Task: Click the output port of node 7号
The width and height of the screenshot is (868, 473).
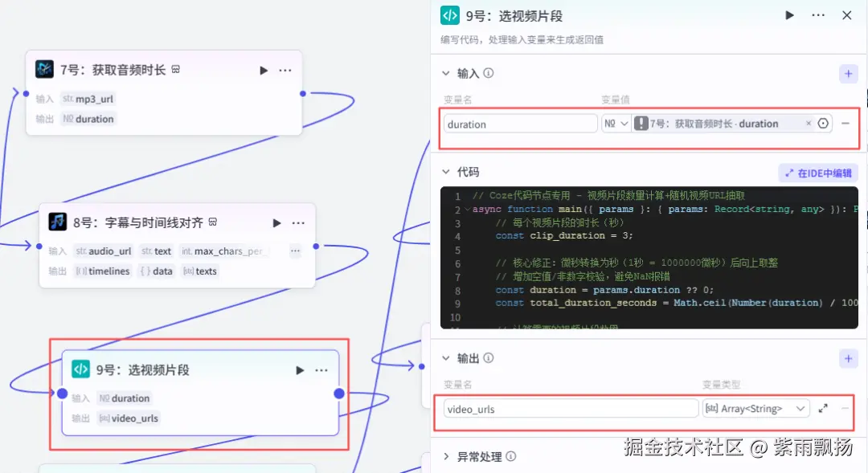Action: (x=302, y=93)
